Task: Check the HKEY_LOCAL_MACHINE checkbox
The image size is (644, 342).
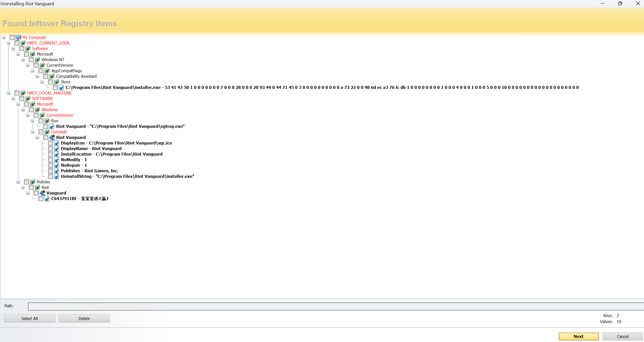Action: [17, 93]
